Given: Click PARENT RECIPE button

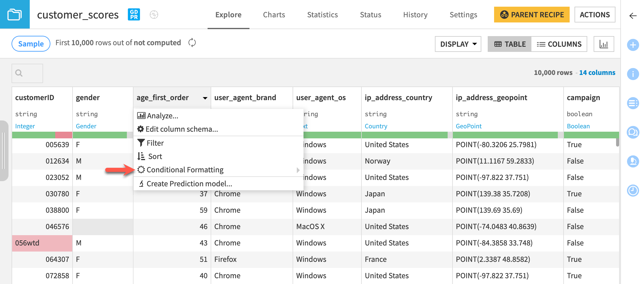Looking at the screenshot, I should 532,15.
